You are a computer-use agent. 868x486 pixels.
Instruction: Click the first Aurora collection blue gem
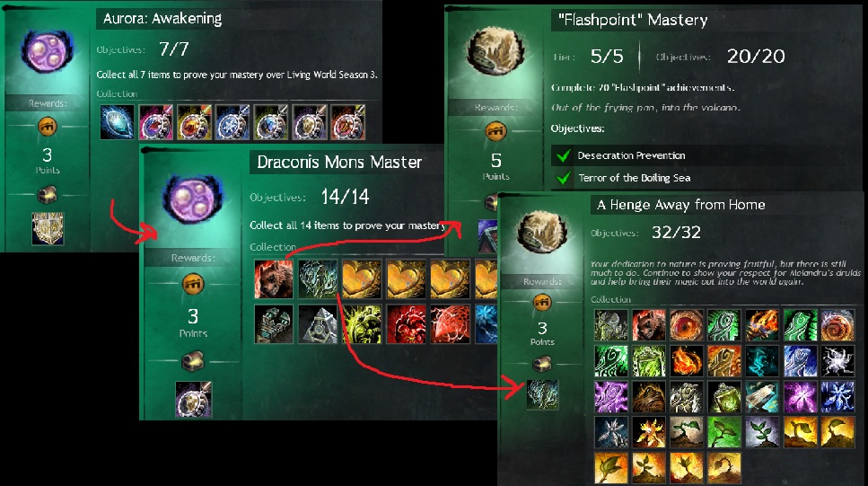tap(118, 122)
